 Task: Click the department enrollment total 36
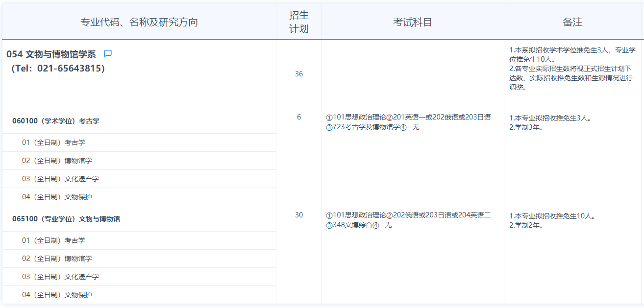tap(299, 74)
